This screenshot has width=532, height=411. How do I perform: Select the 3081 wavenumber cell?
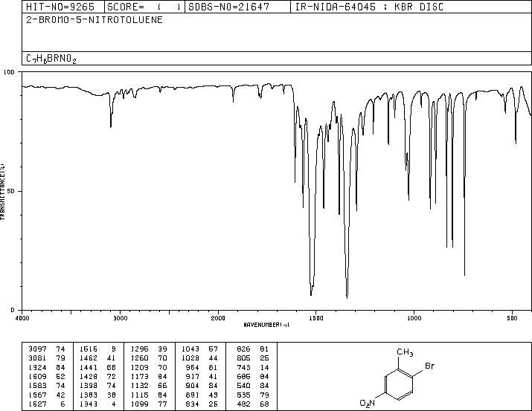38,358
